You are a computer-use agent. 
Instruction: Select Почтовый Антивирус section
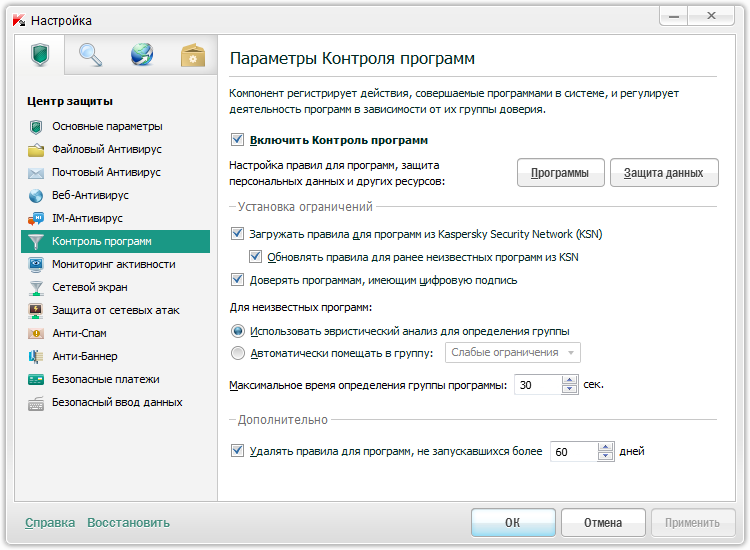[x=106, y=173]
